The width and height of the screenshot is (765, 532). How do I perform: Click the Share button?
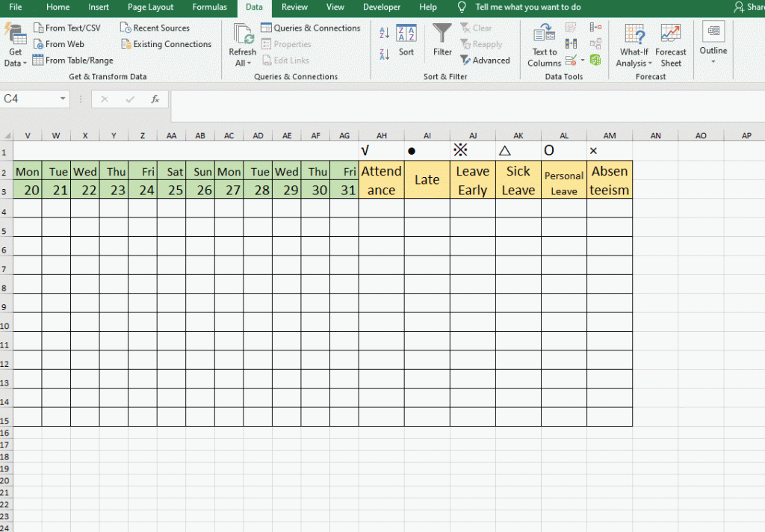749,7
